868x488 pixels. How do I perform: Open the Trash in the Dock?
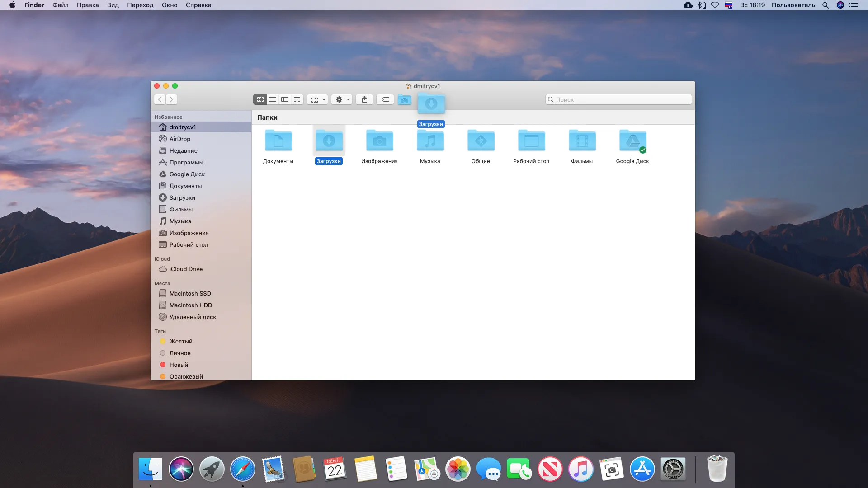[x=717, y=469]
